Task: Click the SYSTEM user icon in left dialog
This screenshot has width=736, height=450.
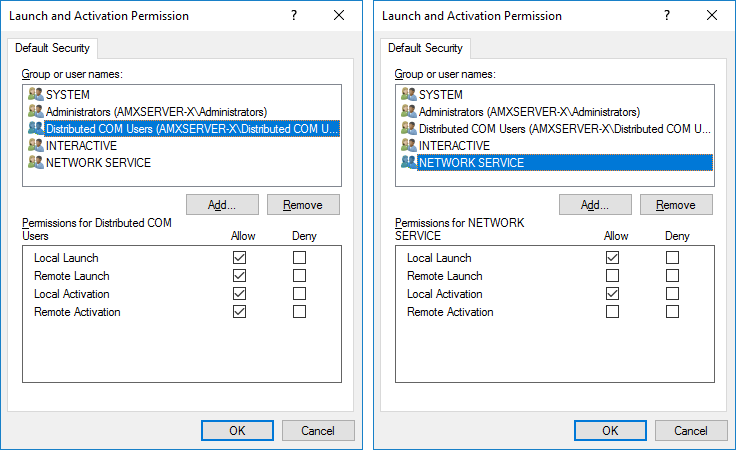Action: point(36,94)
